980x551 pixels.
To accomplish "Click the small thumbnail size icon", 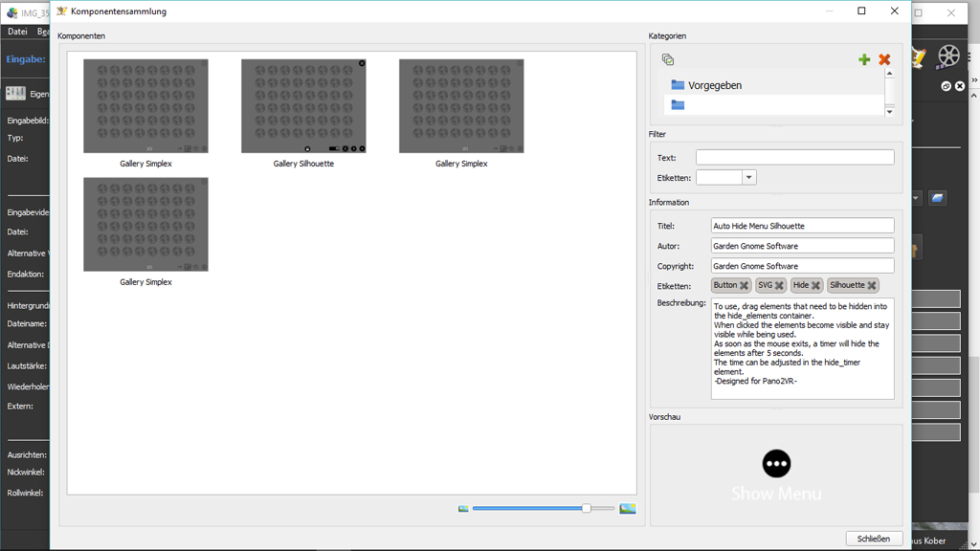I will (463, 509).
